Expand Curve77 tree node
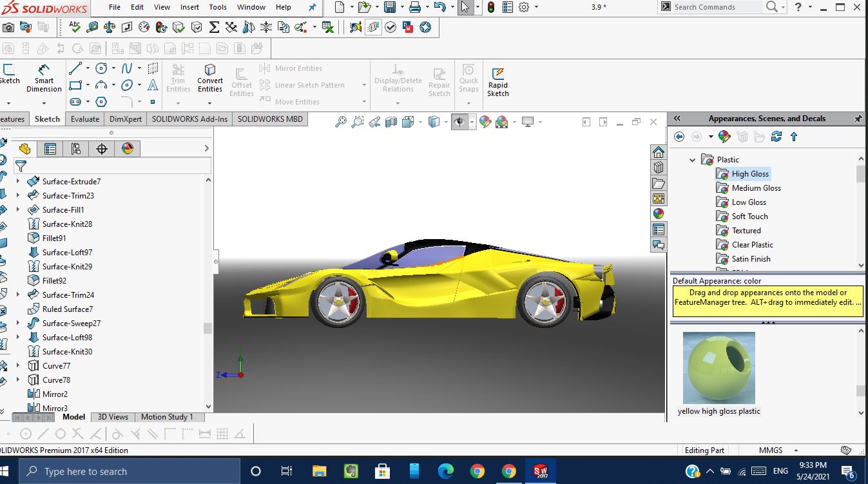Viewport: 868px width, 484px height. pos(18,366)
